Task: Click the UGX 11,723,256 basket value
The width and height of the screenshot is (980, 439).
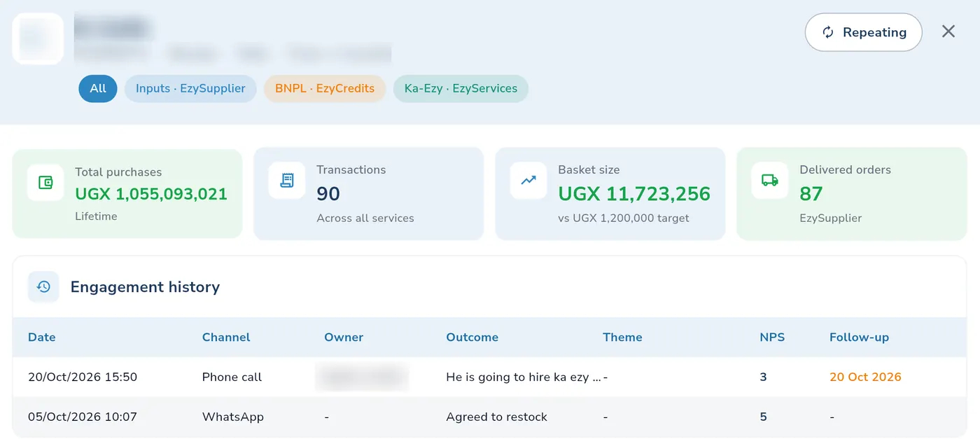Action: point(634,193)
